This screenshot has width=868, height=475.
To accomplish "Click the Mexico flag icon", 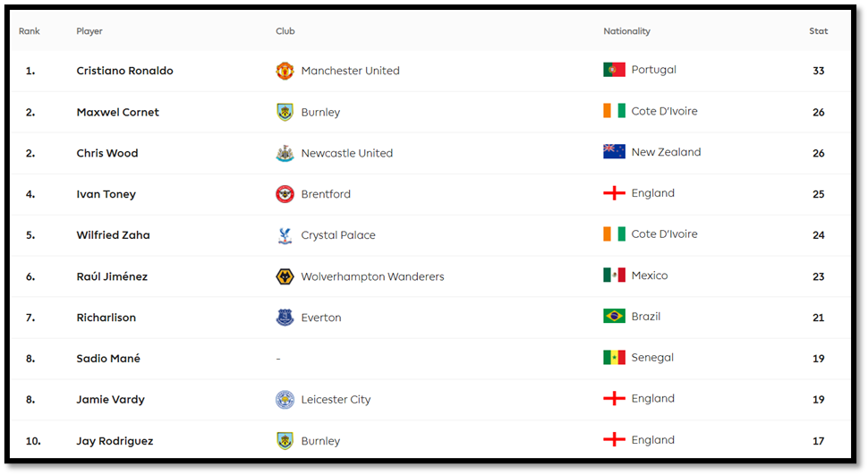I will [614, 276].
